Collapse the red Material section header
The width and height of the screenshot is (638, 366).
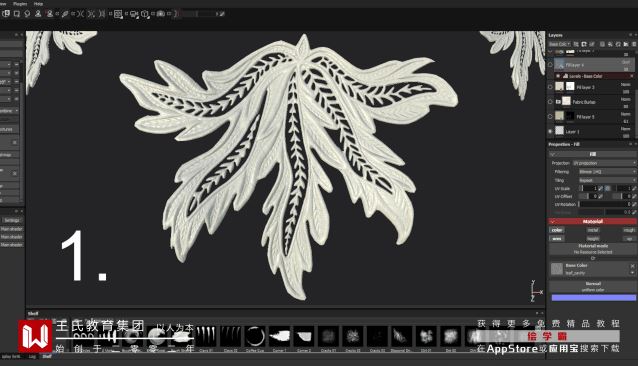592,222
